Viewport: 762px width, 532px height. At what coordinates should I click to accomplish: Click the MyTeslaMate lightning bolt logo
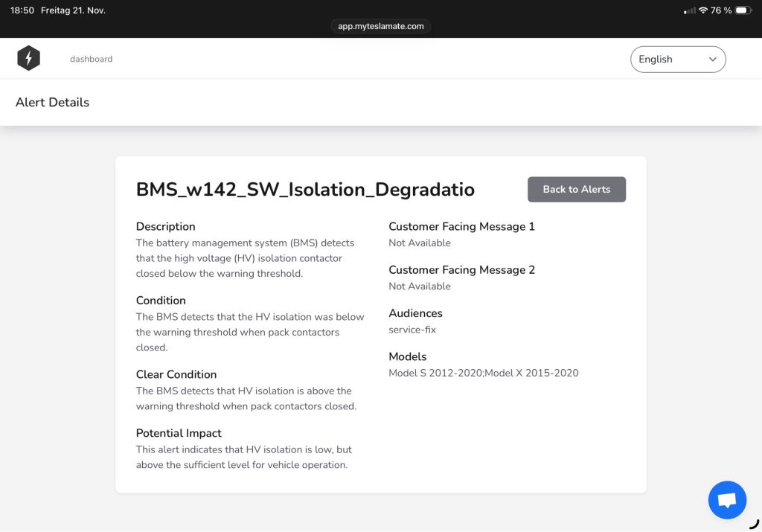point(28,58)
